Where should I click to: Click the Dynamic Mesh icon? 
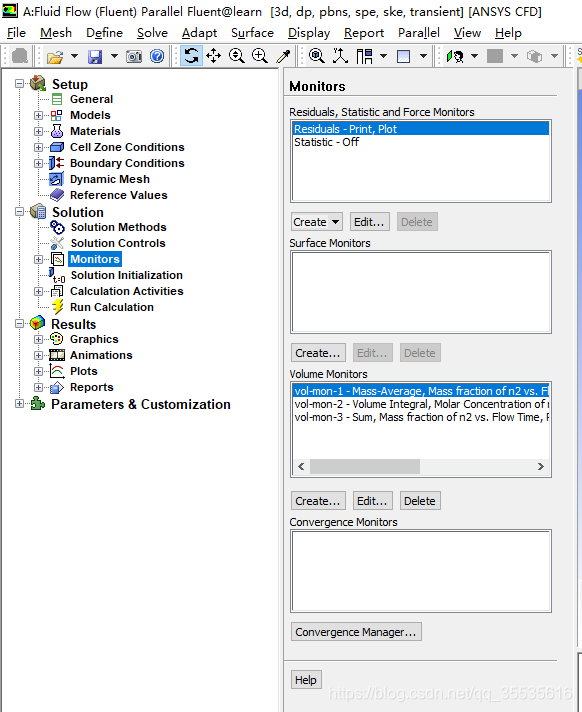point(56,179)
